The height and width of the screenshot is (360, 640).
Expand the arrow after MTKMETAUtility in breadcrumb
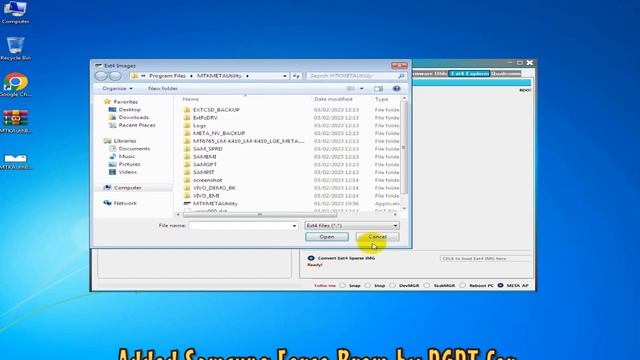tap(247, 76)
